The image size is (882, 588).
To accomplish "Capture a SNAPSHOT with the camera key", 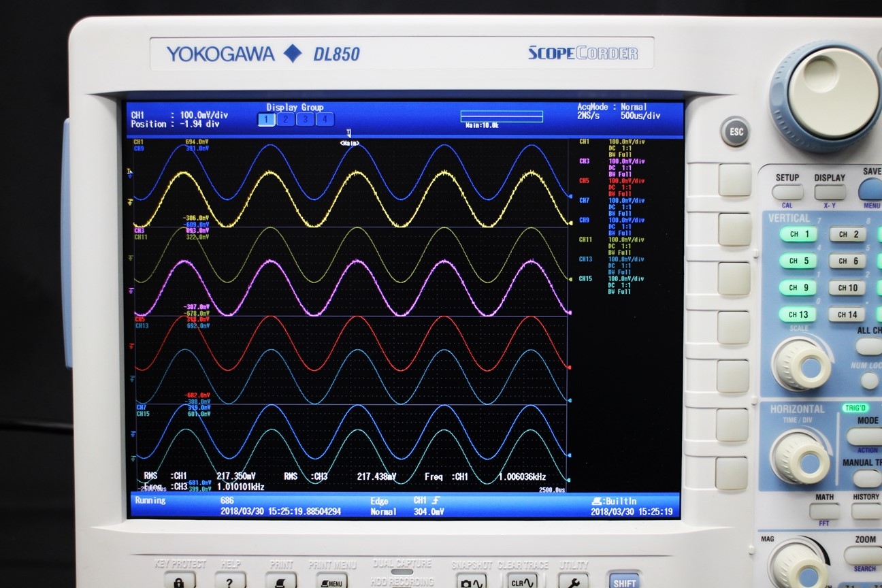I will pos(471,582).
